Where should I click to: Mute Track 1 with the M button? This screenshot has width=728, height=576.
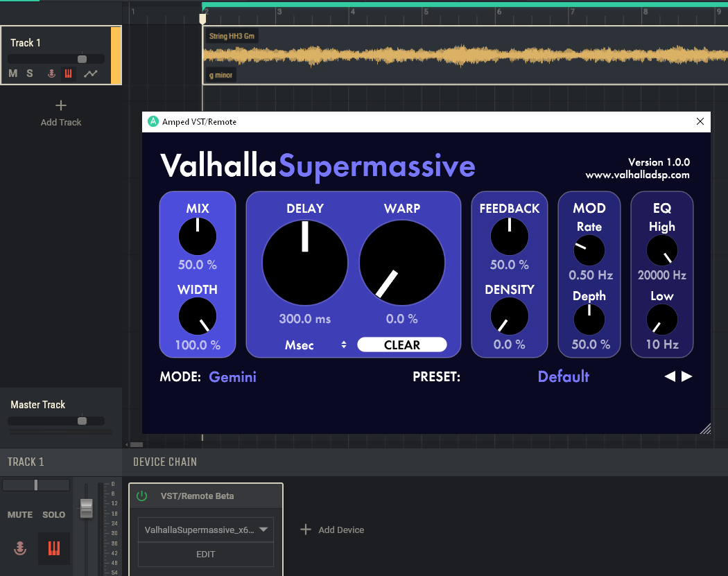point(12,73)
